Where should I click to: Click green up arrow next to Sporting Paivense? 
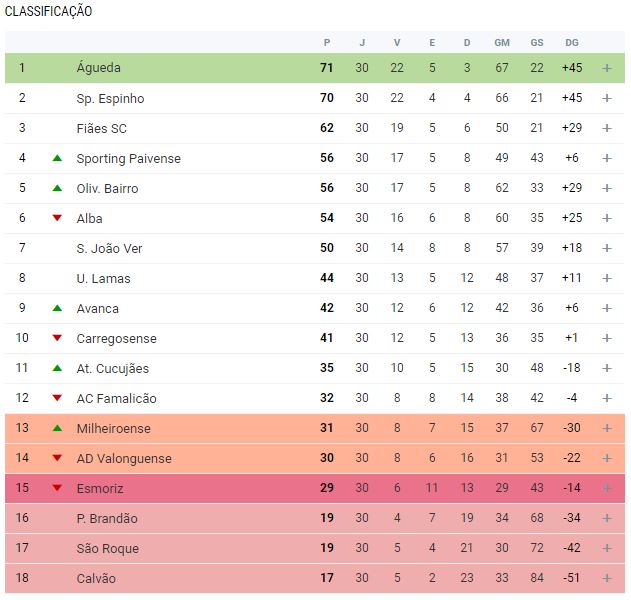click(x=57, y=158)
